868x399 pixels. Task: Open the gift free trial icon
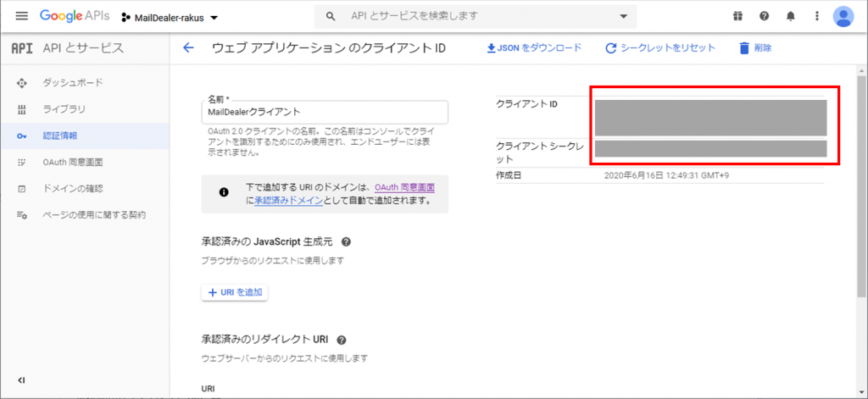pos(737,16)
